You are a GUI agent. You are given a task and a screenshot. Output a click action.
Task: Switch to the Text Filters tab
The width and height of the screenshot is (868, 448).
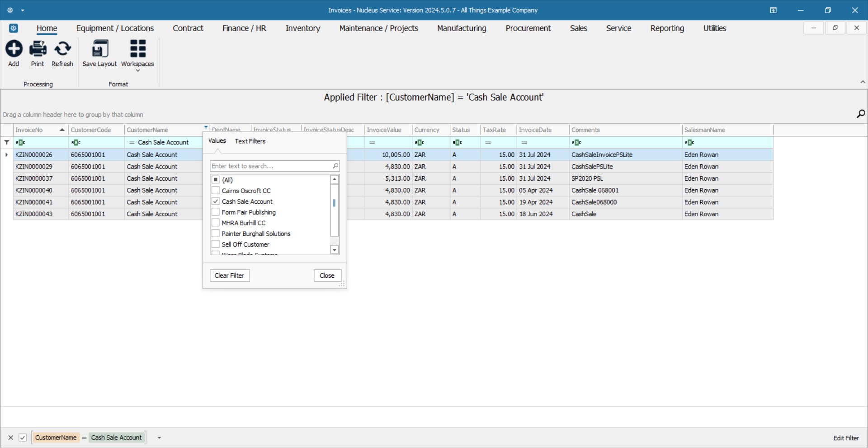250,141
